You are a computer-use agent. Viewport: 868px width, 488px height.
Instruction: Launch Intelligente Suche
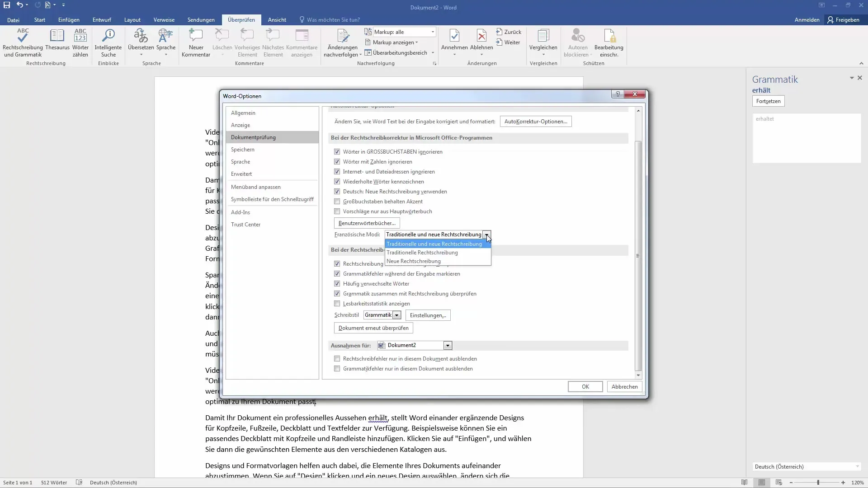pyautogui.click(x=108, y=43)
